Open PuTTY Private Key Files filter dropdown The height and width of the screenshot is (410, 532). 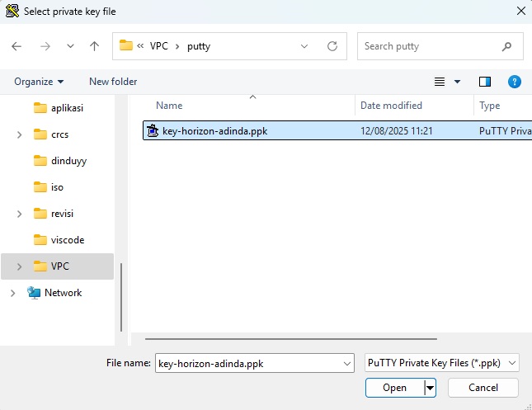(x=442, y=363)
